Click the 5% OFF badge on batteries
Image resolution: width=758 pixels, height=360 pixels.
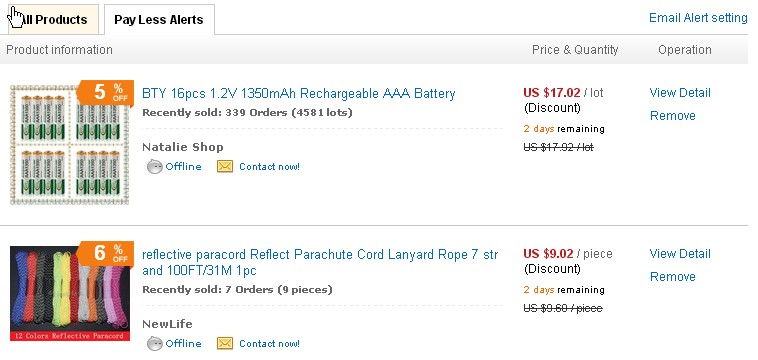click(x=106, y=92)
